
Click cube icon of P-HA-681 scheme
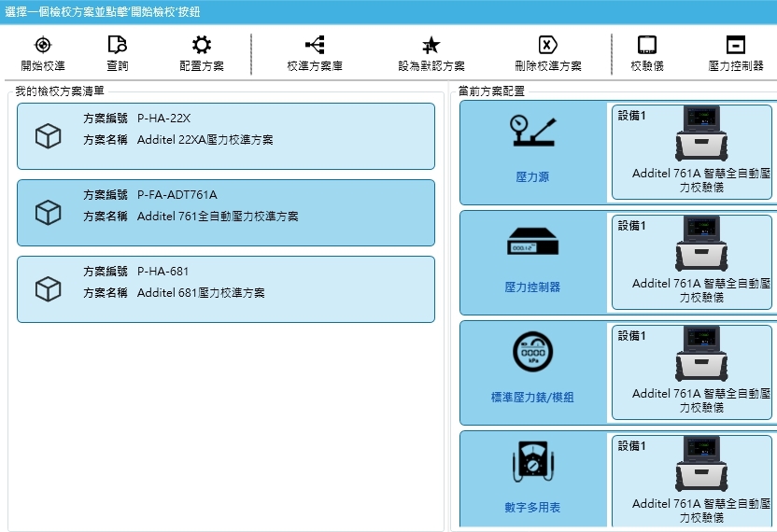coord(48,288)
